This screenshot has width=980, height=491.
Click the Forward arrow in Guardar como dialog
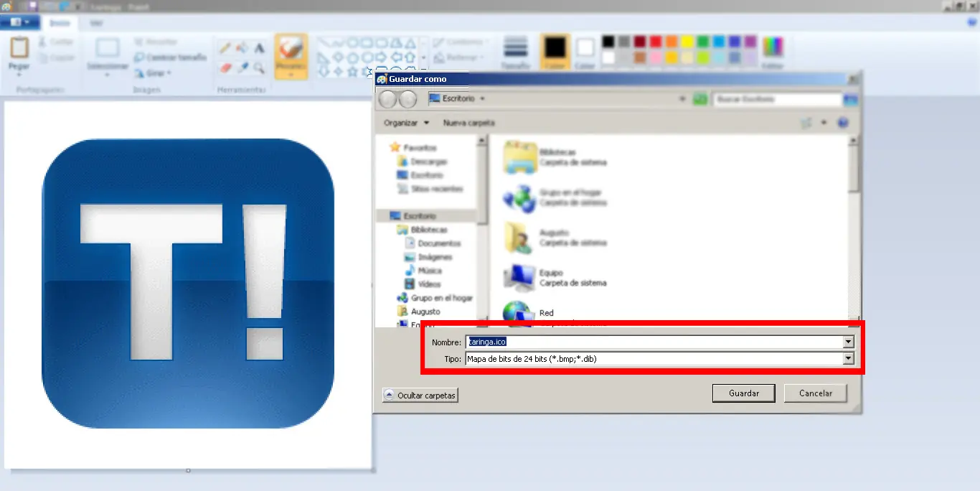pyautogui.click(x=407, y=99)
